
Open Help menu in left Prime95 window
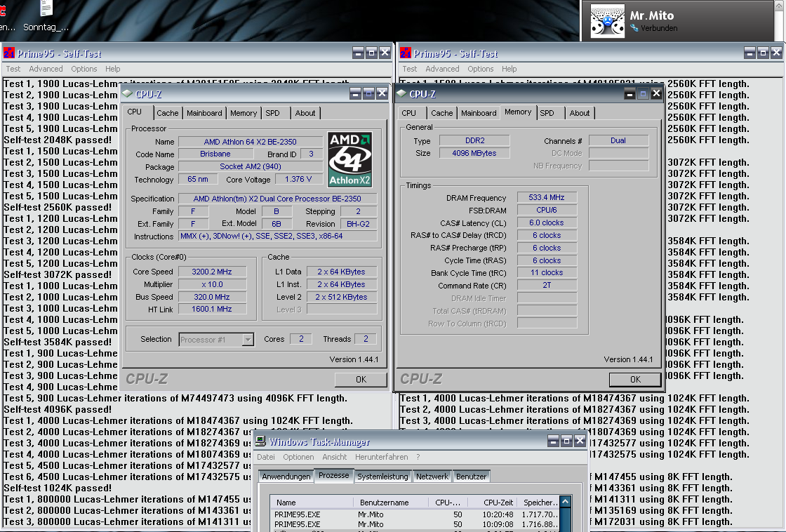pyautogui.click(x=113, y=69)
